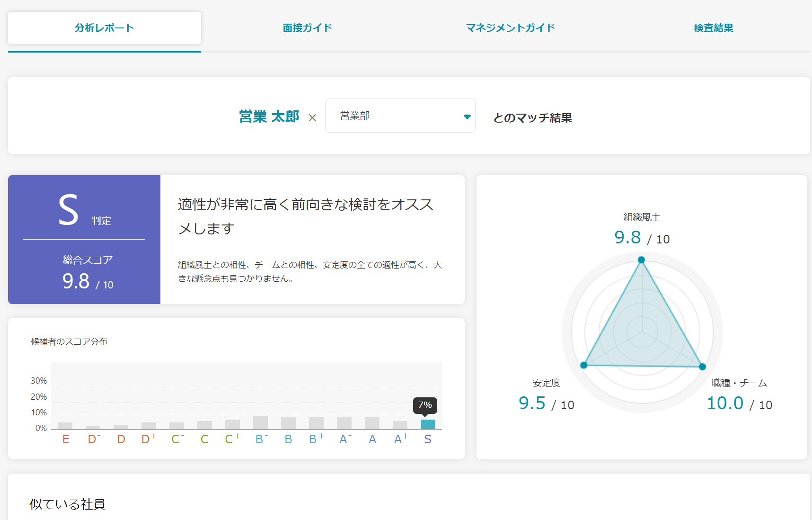The width and height of the screenshot is (812, 520).
Task: Click the × between candidate and department
Action: click(x=313, y=117)
